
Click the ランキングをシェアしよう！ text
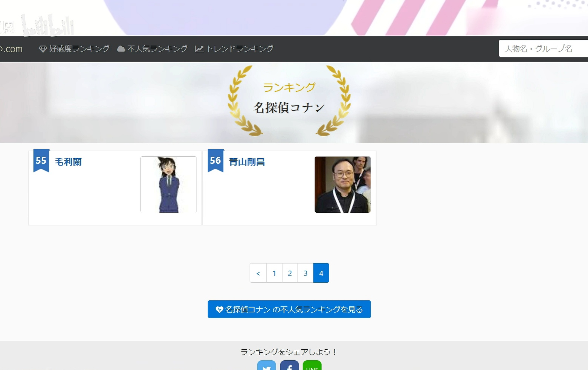(289, 352)
